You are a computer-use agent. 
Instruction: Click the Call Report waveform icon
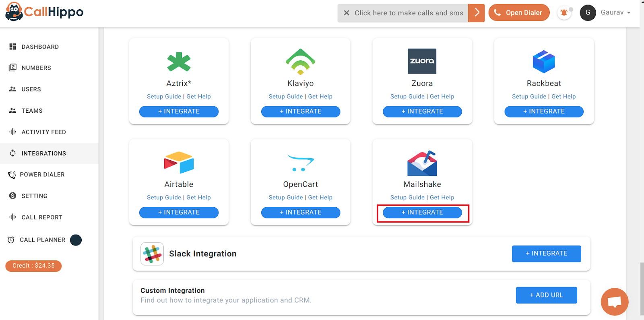pyautogui.click(x=13, y=217)
